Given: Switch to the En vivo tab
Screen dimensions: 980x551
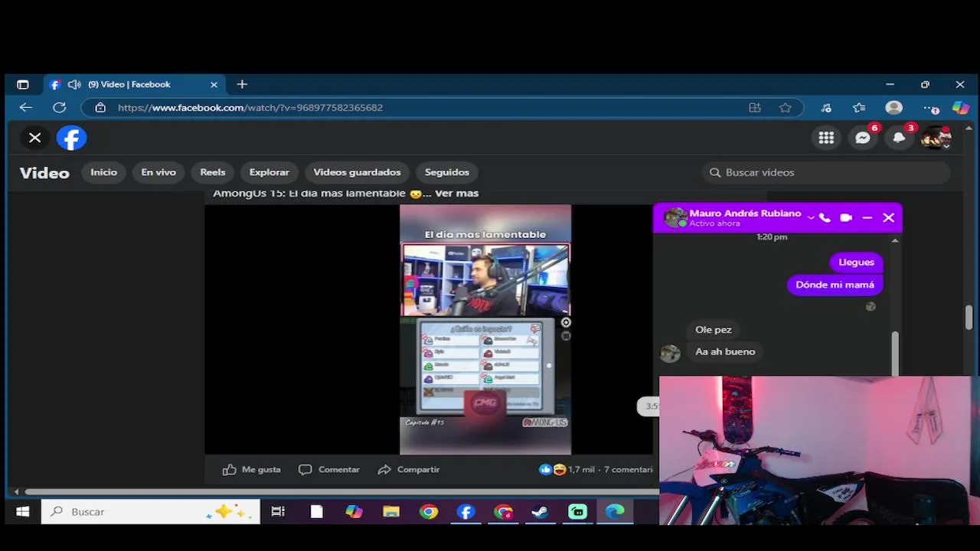Looking at the screenshot, I should pos(158,172).
